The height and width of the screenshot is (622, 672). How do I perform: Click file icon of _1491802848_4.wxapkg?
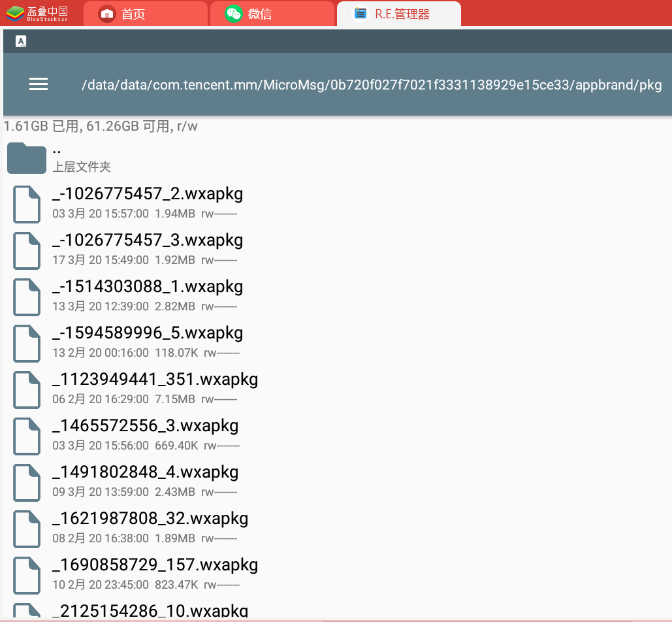[x=27, y=483]
